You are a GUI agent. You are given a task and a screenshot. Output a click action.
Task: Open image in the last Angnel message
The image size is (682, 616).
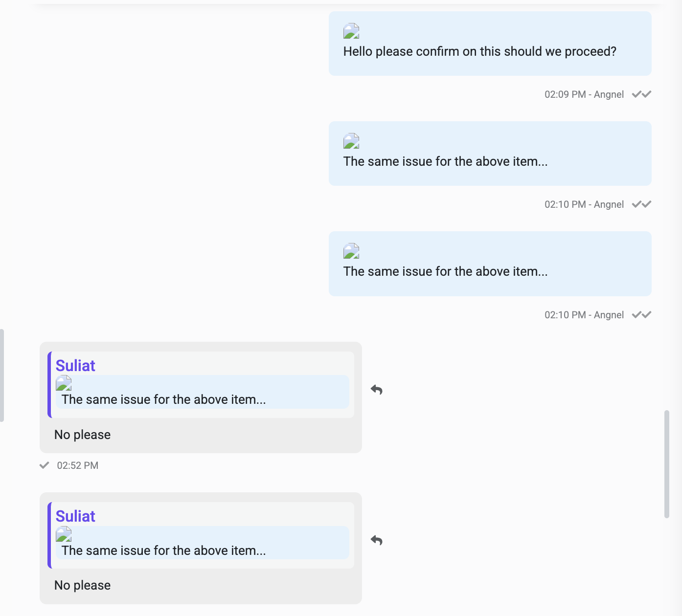pyautogui.click(x=351, y=251)
